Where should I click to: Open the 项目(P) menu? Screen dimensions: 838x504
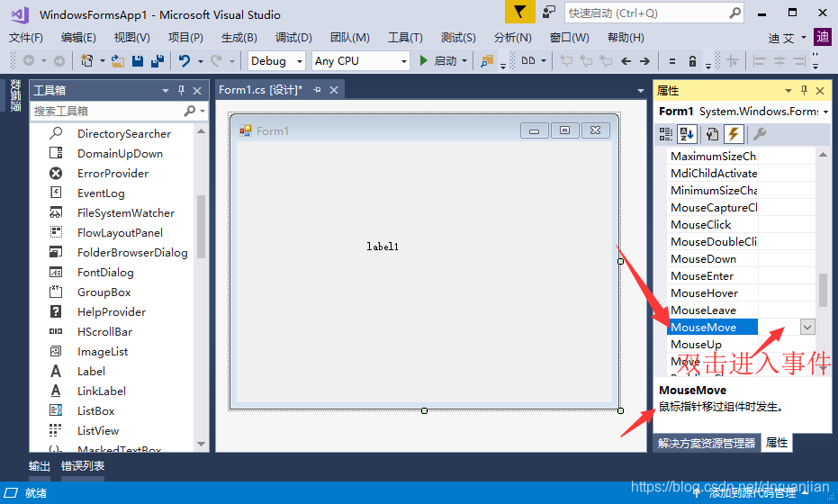click(185, 38)
